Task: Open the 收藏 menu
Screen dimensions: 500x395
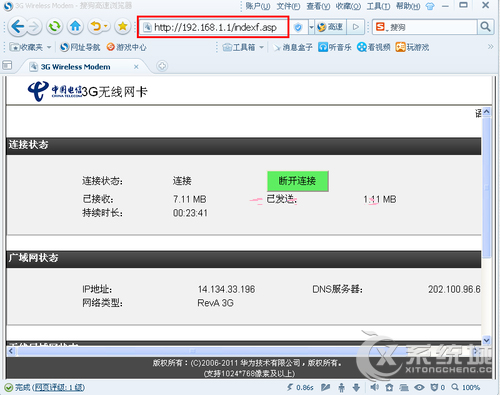Action: pyautogui.click(x=348, y=6)
